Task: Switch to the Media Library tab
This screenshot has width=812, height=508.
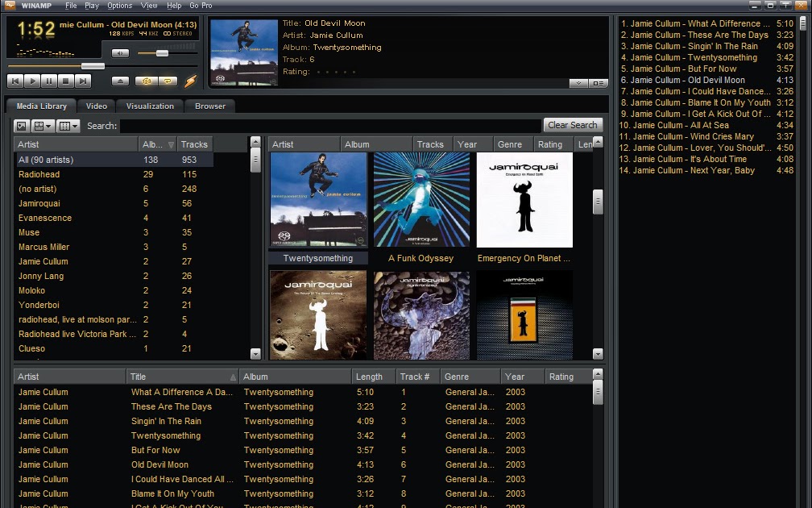Action: click(x=41, y=106)
